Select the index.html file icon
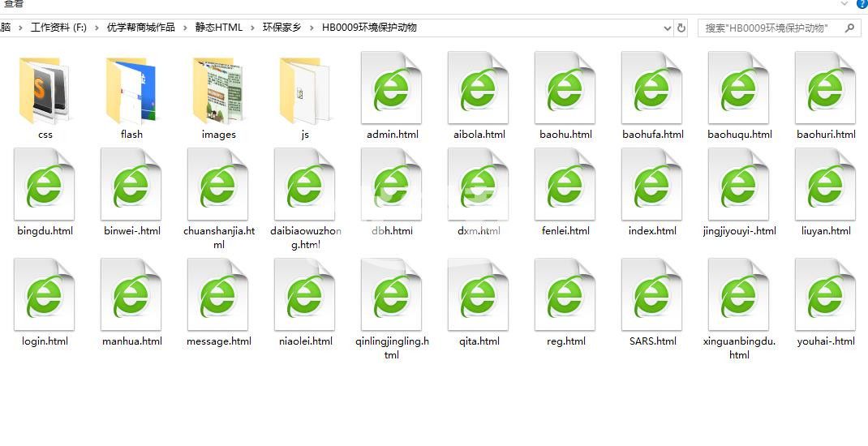868x446 pixels. pos(652,187)
